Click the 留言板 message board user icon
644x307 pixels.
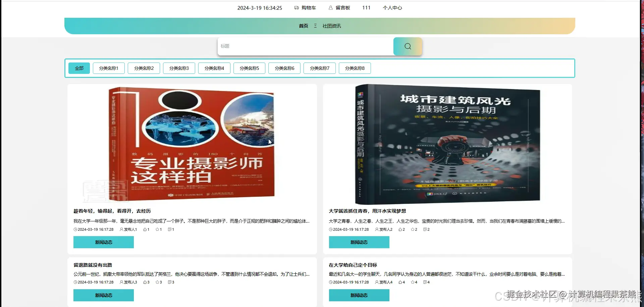(x=330, y=8)
